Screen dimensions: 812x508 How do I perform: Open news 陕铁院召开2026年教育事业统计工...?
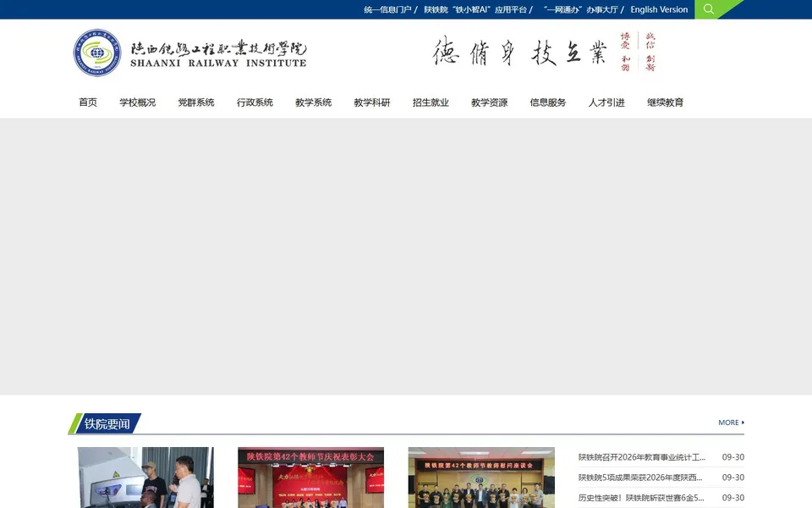click(x=642, y=457)
